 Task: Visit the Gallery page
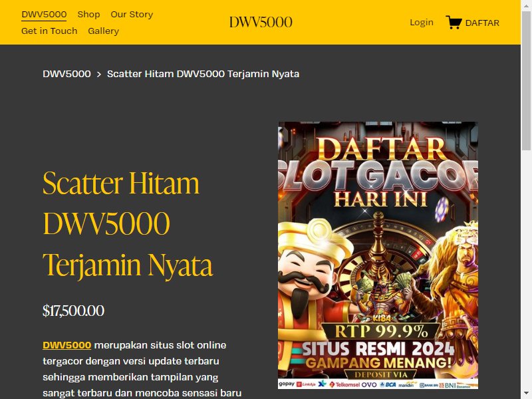point(104,31)
